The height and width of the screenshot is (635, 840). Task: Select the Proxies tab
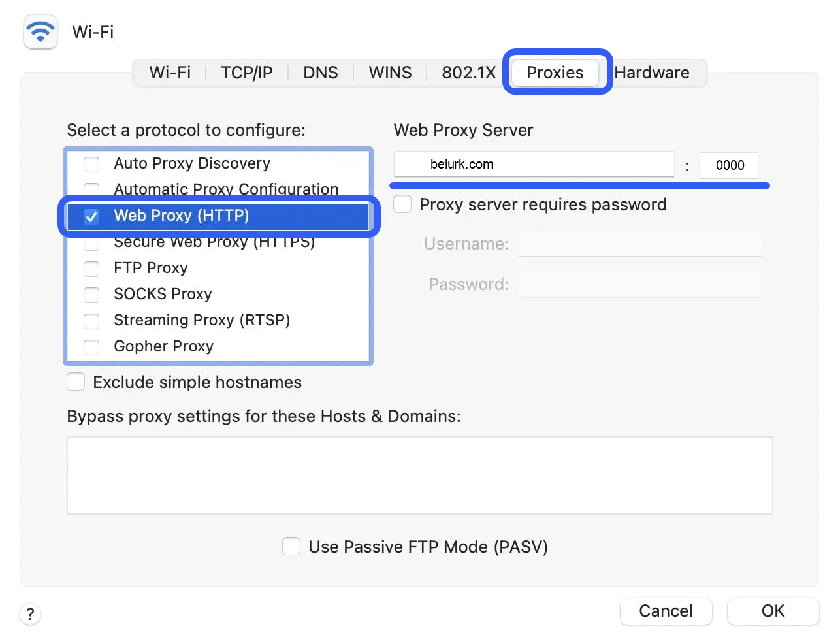coord(555,73)
